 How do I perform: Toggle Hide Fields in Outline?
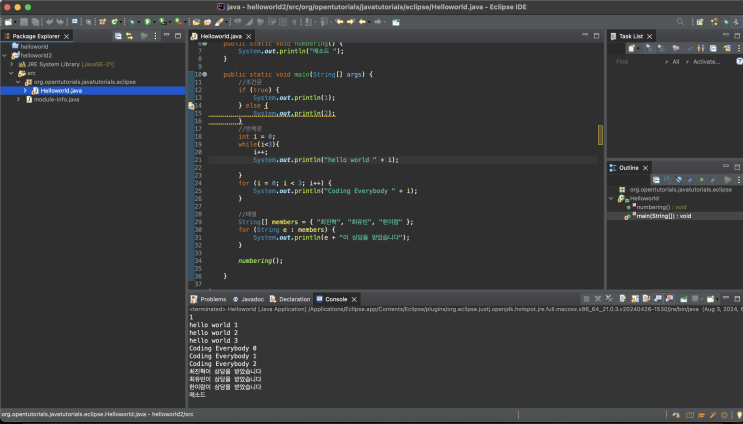(x=679, y=180)
